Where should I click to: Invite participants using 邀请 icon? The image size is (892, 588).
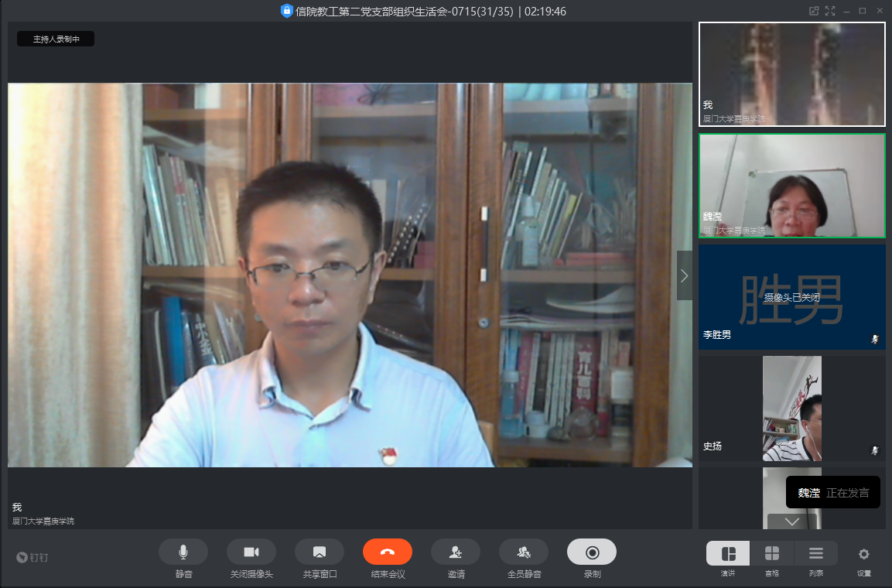[456, 552]
